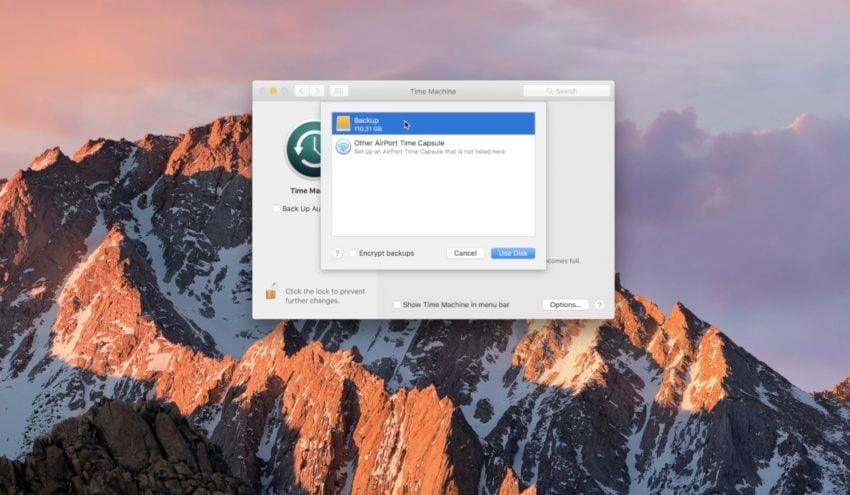850x495 pixels.
Task: Click the Use Disk button
Action: 513,253
